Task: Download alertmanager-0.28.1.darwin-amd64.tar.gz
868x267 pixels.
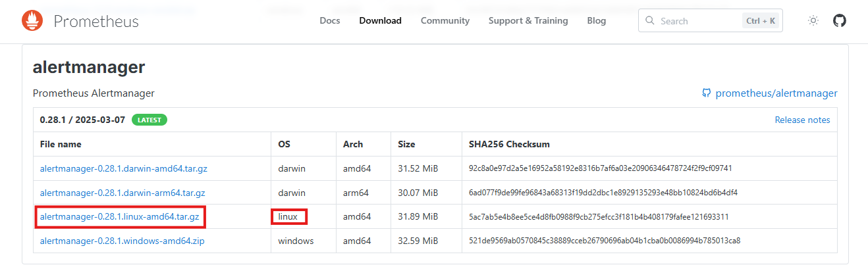Action: (x=124, y=168)
